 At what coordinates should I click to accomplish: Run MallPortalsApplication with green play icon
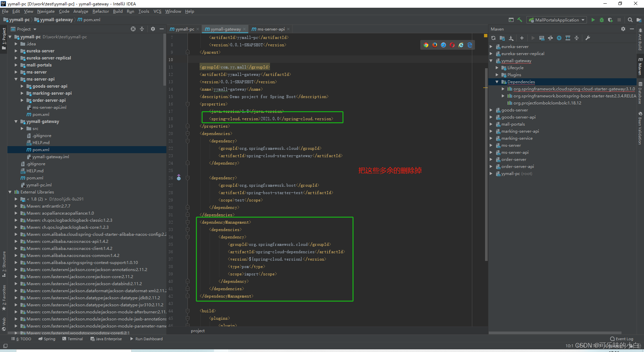pos(593,20)
